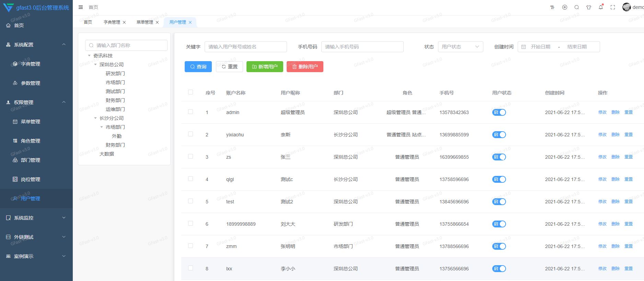The height and width of the screenshot is (281, 644).
Task: Collapse the 奇讯科技 tree node arrow
Action: tap(89, 56)
